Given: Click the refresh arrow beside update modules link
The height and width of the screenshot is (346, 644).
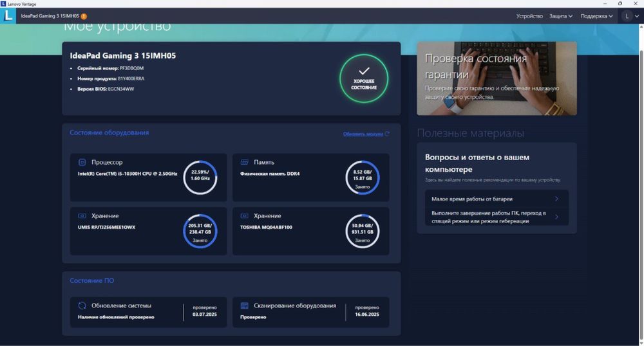Looking at the screenshot, I should point(387,134).
